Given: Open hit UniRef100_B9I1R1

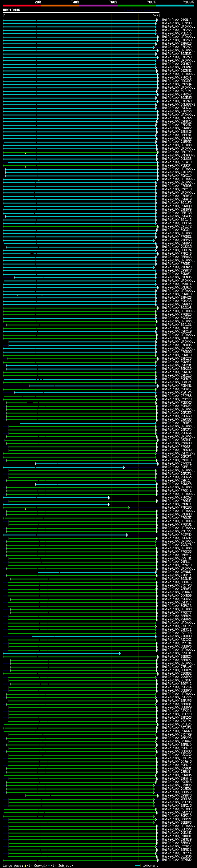Looking at the screenshot, I should click(x=176, y=91).
